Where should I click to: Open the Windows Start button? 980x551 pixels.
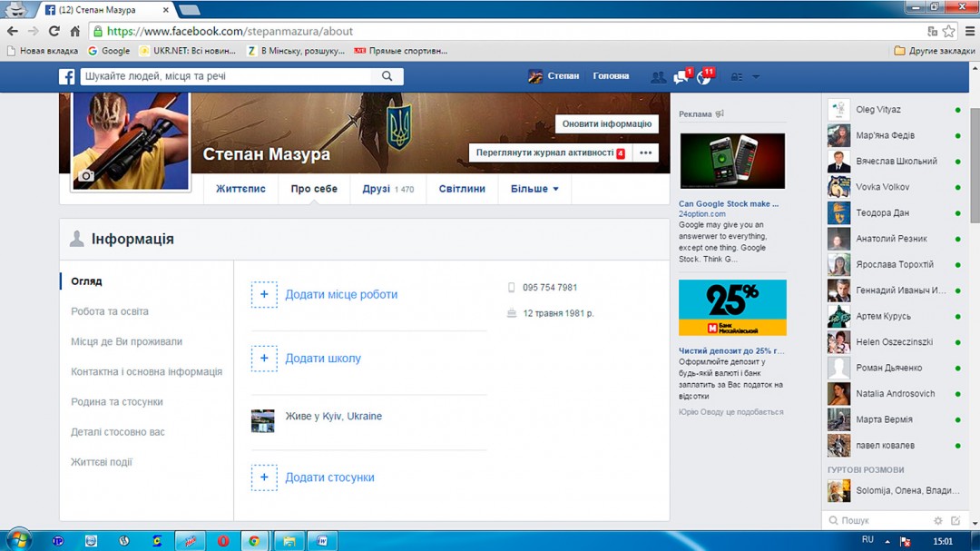(17, 540)
